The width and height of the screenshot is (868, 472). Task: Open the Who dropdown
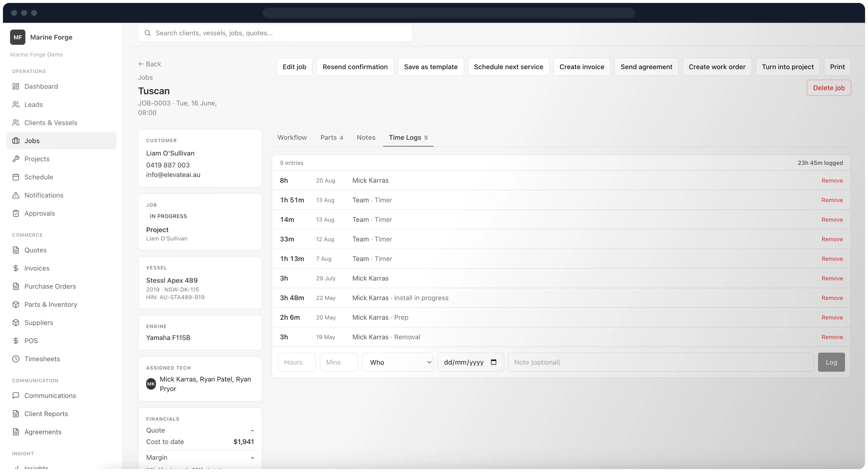(x=398, y=362)
